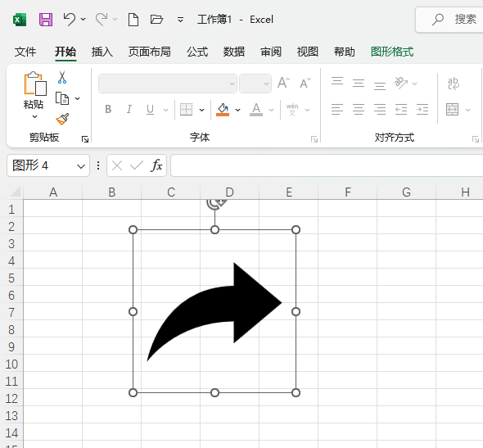
Task: Click the Select All corner triangle
Action: [x=16, y=192]
